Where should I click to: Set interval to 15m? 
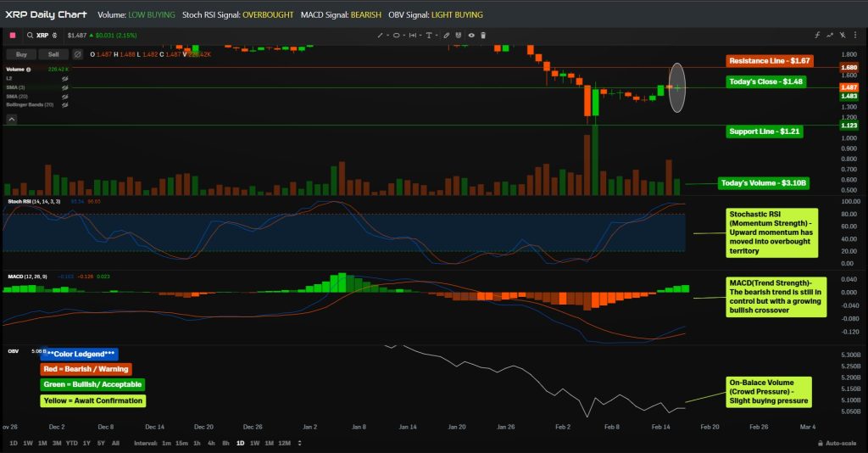(x=181, y=443)
